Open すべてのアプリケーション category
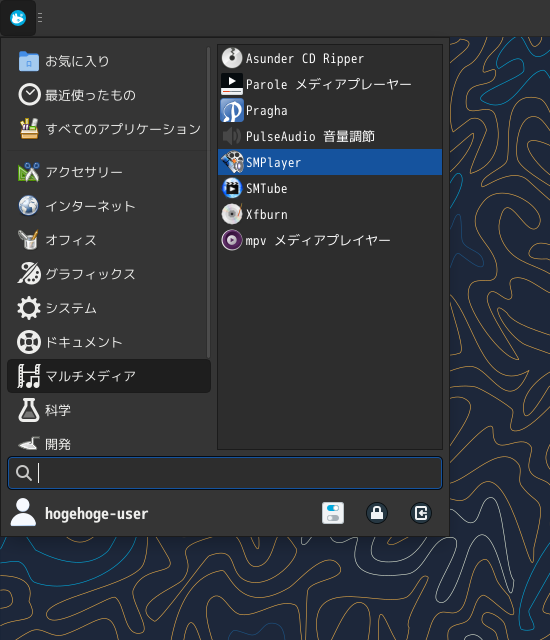550x640 pixels. 109,129
